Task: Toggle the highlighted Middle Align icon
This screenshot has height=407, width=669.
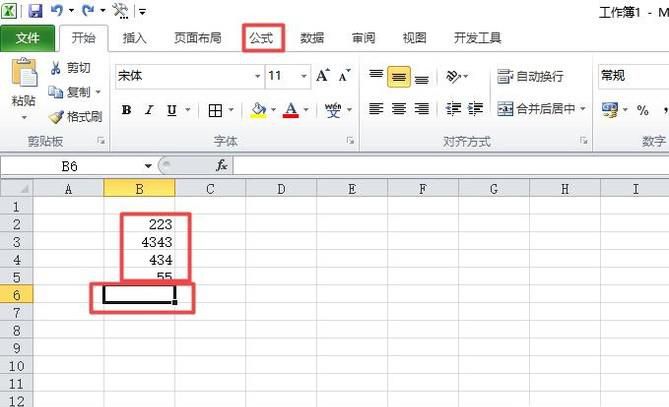Action: pyautogui.click(x=399, y=77)
